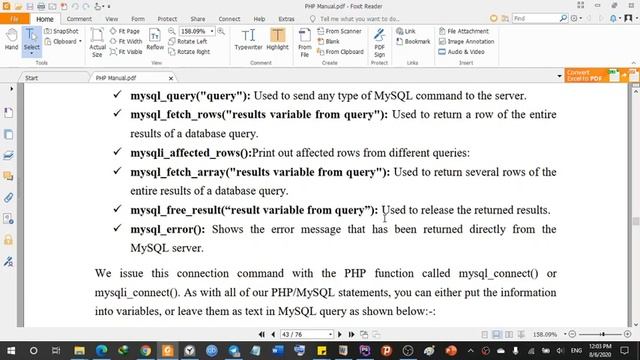Create PDF From Scanner
Image resolution: width=640 pixels, height=360 pixels.
[x=339, y=31]
